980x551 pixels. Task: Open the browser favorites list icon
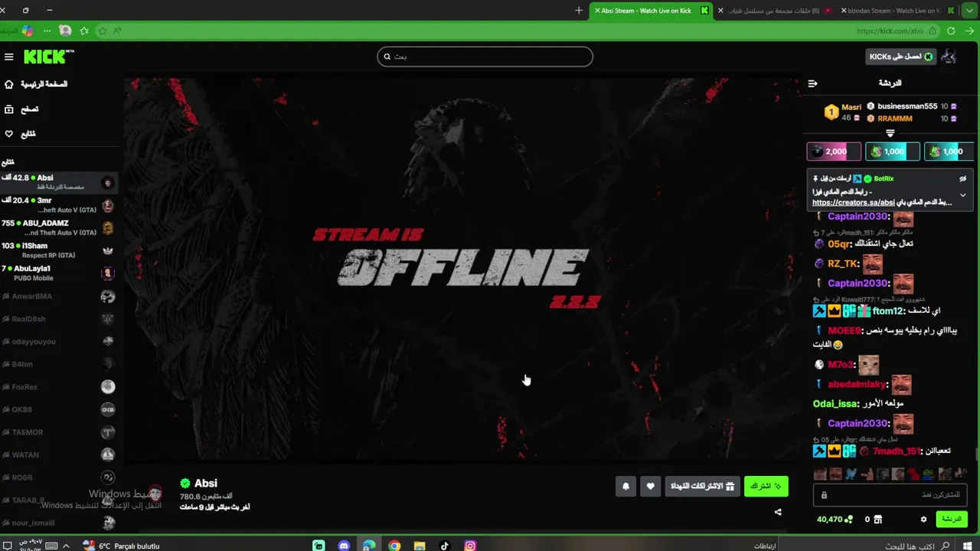point(83,31)
